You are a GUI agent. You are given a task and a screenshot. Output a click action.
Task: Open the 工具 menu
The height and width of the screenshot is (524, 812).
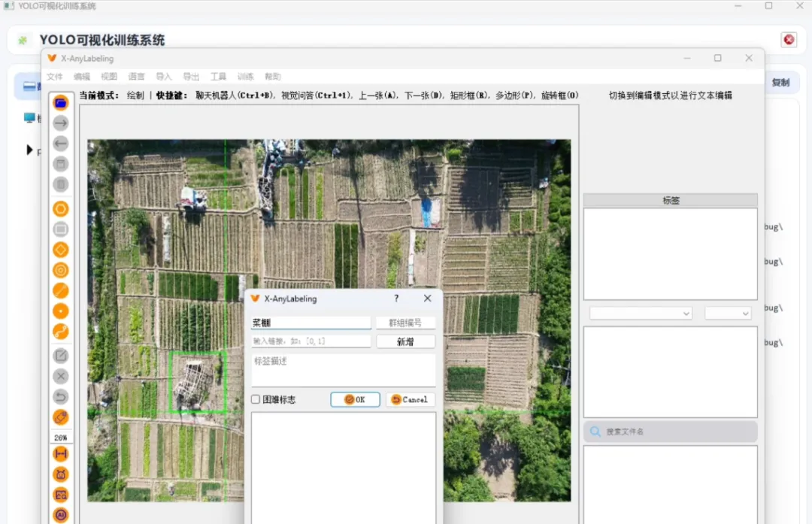(218, 77)
